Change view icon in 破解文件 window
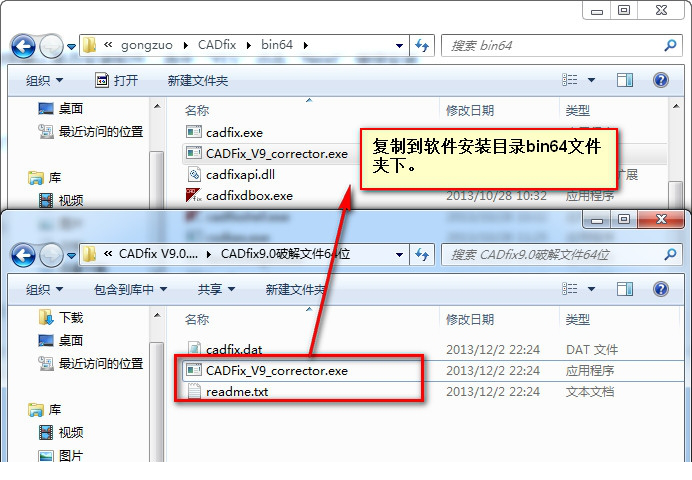The image size is (692, 480). [x=570, y=289]
